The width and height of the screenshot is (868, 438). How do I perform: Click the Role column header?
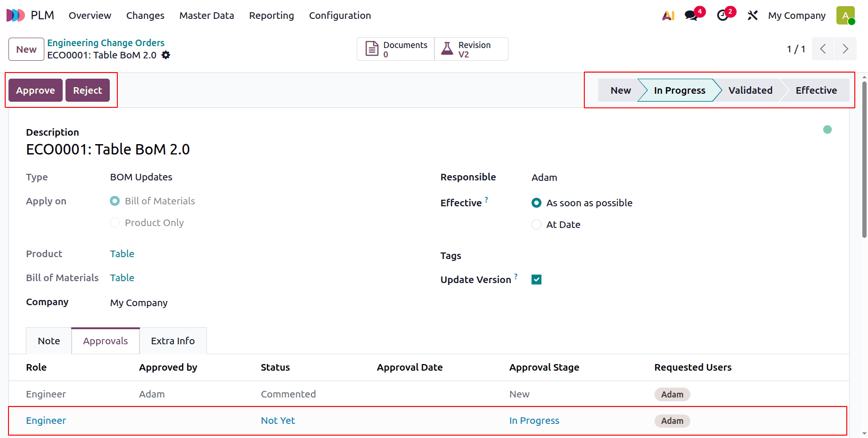(x=36, y=367)
